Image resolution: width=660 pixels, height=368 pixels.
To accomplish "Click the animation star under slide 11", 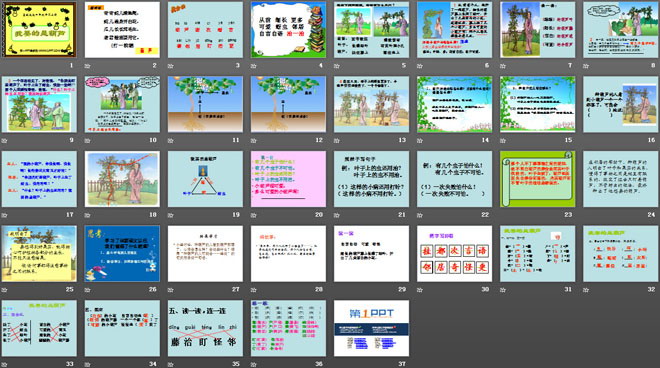I will point(171,140).
